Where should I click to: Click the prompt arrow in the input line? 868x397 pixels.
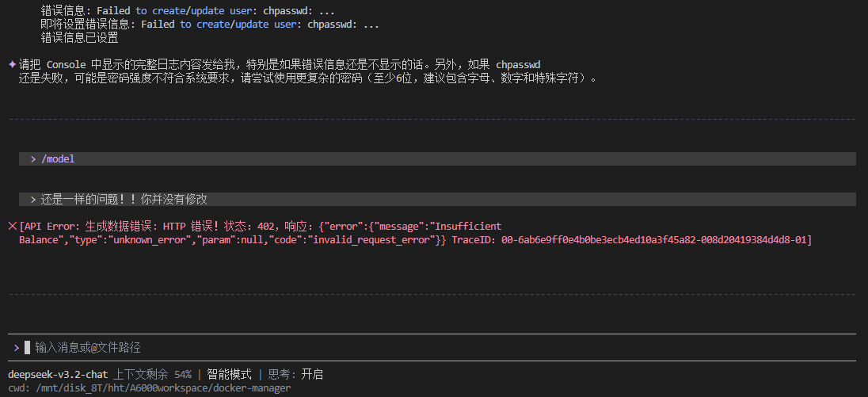(17, 348)
